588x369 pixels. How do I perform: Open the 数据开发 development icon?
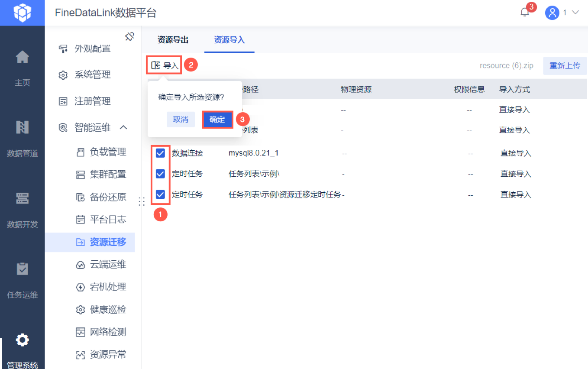click(x=23, y=198)
